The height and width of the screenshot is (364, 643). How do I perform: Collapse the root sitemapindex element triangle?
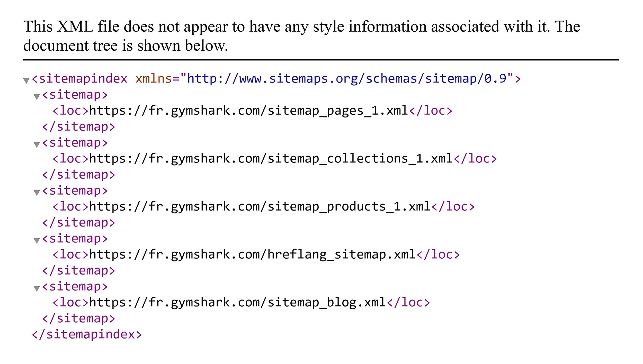pos(26,81)
